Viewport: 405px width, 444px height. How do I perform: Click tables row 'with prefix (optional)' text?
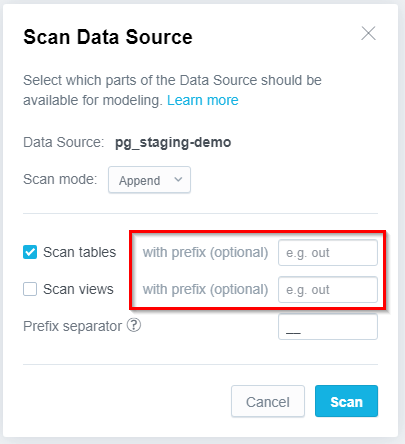205,253
